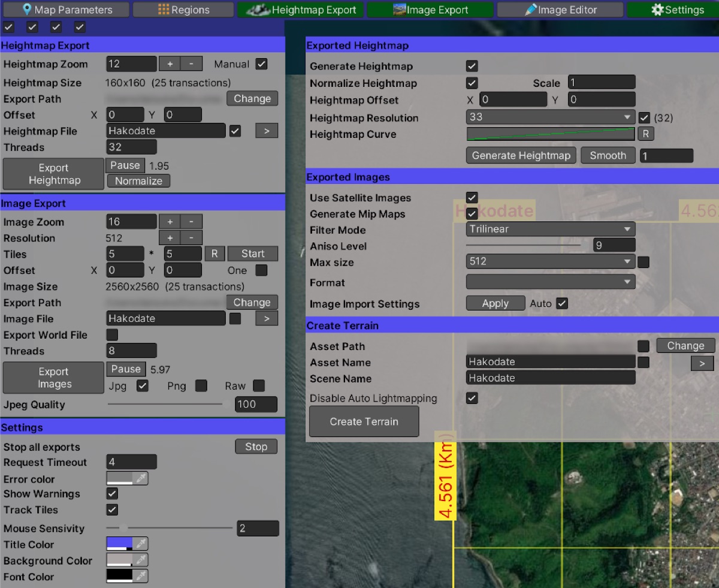Select the Image Export tab

point(430,10)
